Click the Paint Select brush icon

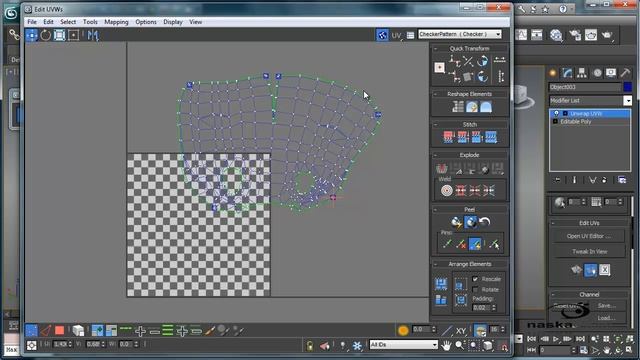pos(211,330)
